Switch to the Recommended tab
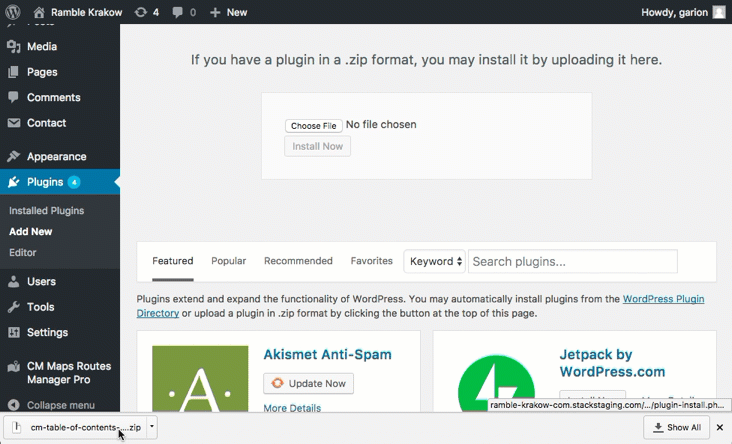Image resolution: width=732 pixels, height=444 pixels. pyautogui.click(x=298, y=261)
